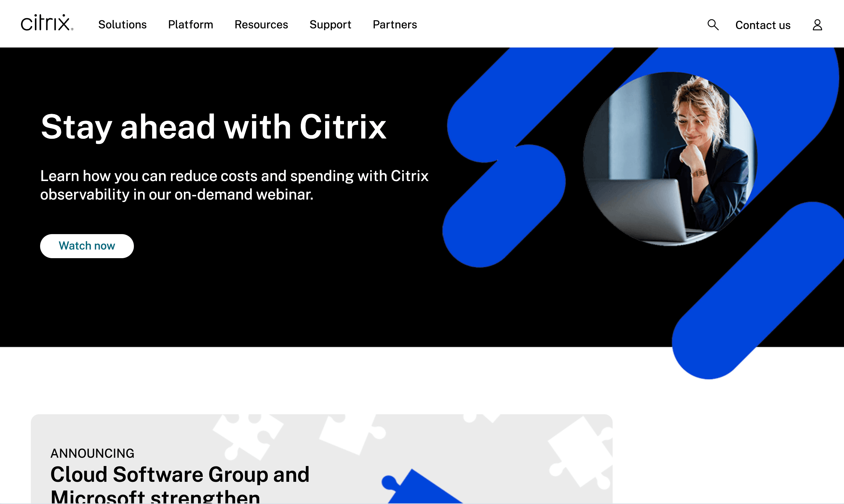Click the Watch now button

point(87,246)
